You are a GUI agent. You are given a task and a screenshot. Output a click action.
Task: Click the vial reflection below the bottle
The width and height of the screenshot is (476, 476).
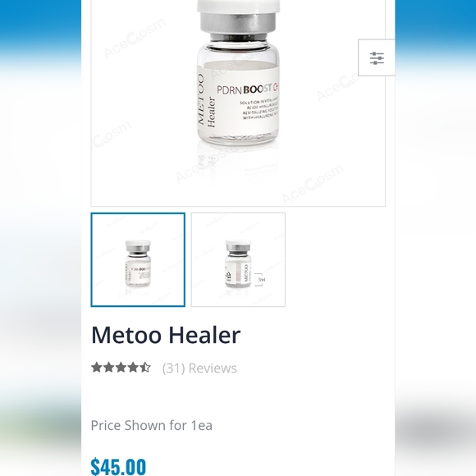pyautogui.click(x=238, y=164)
